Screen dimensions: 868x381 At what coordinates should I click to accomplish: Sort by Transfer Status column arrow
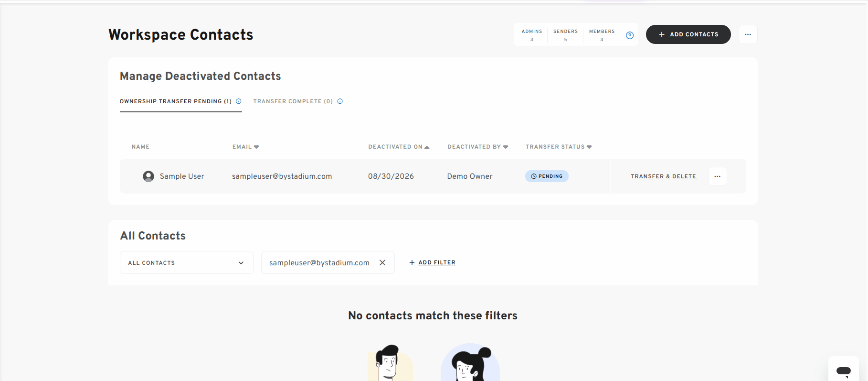589,147
